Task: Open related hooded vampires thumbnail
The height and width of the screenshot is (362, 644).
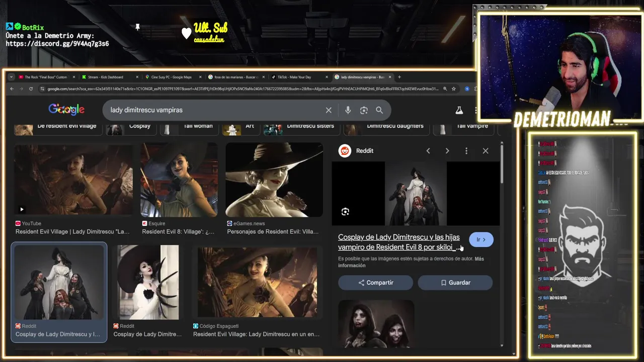Action: pos(376,324)
